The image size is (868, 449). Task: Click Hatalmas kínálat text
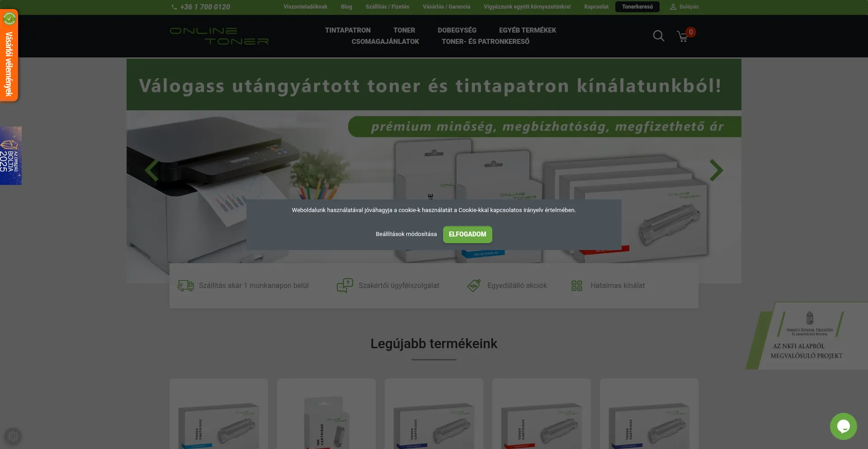[x=618, y=286]
